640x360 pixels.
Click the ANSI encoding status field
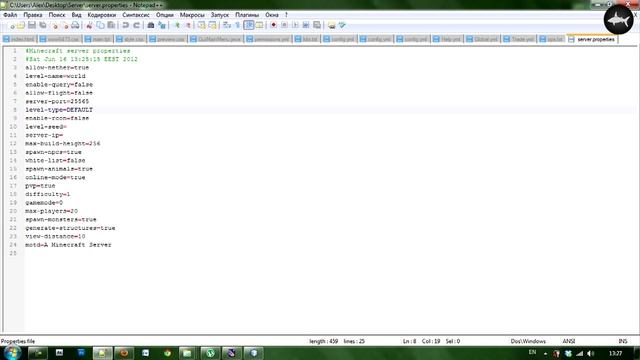coord(569,341)
